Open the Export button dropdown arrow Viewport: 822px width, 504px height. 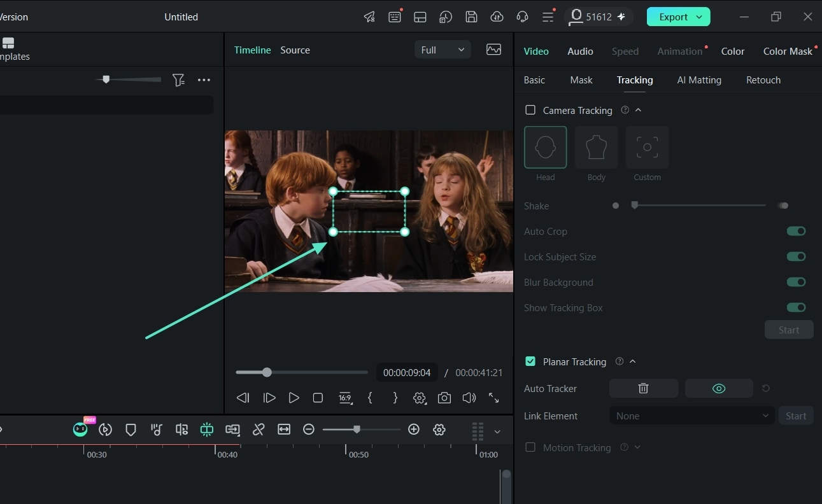point(699,17)
